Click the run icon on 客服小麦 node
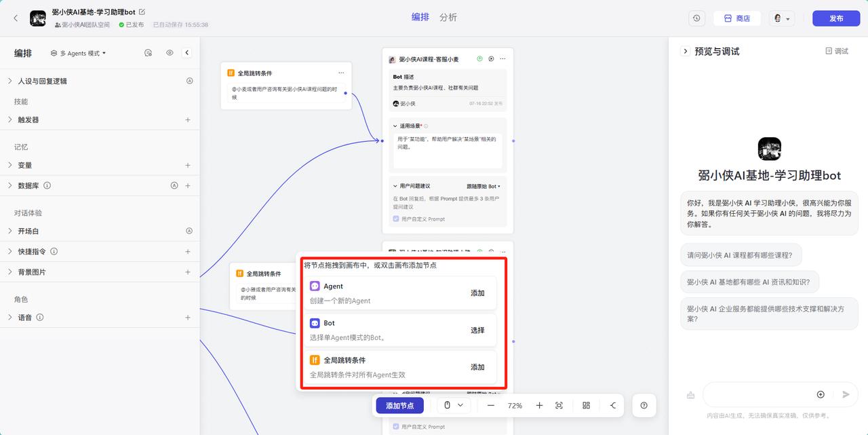The image size is (868, 435). 491,59
